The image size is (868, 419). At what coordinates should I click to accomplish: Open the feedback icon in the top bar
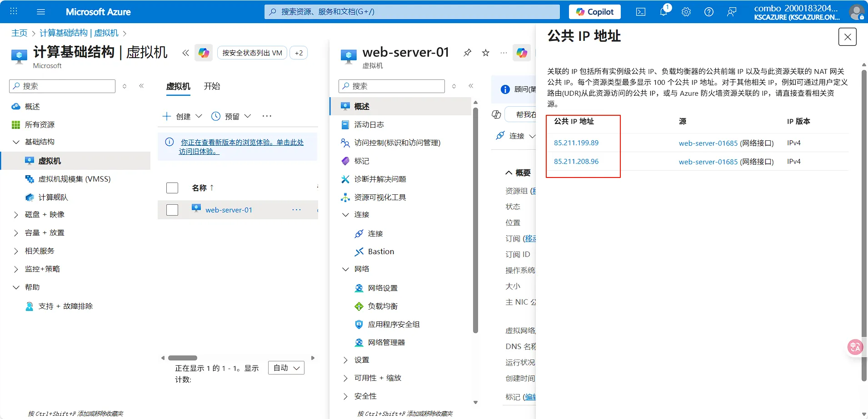pos(731,12)
